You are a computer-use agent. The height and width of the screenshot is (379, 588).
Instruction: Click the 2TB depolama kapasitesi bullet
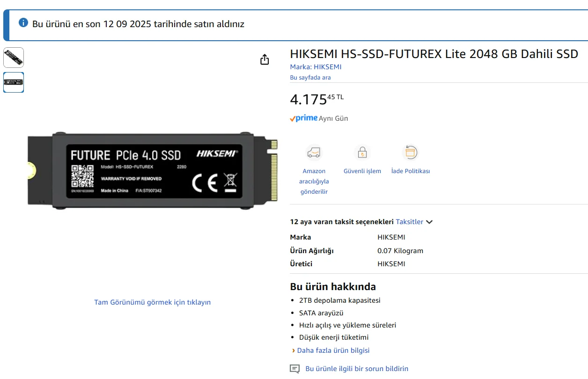[x=340, y=300]
